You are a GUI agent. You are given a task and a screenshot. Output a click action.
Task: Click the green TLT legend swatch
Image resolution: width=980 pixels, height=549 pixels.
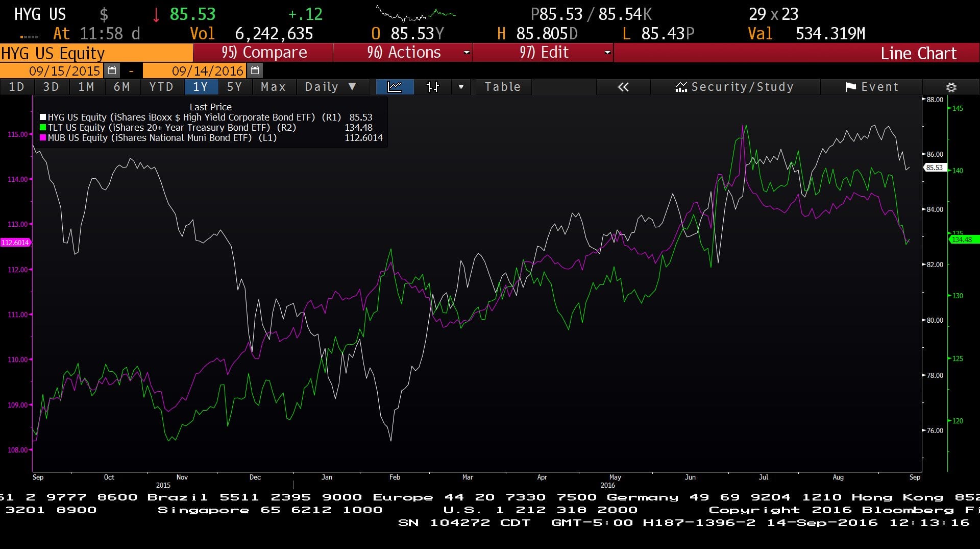click(43, 128)
